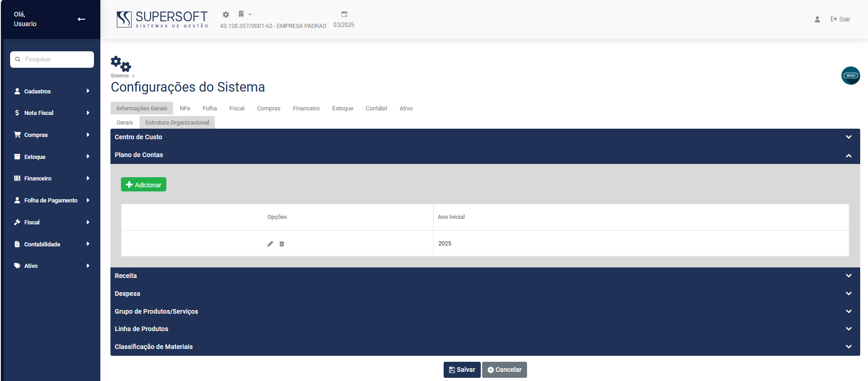Save settings with the Salvar button
Image resolution: width=868 pixels, height=381 pixels.
462,370
